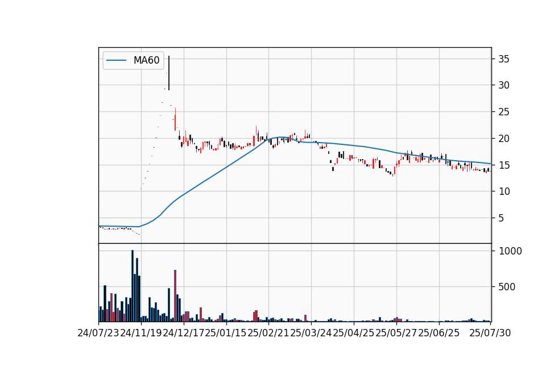Click the 25/07/30 date label
Image resolution: width=546 pixels, height=392 pixels.
pyautogui.click(x=490, y=333)
